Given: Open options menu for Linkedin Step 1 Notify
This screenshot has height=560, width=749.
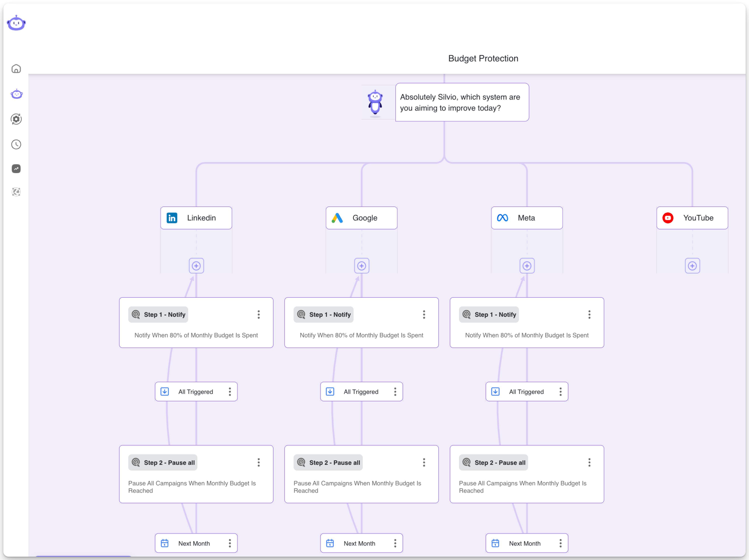Looking at the screenshot, I should coord(258,315).
